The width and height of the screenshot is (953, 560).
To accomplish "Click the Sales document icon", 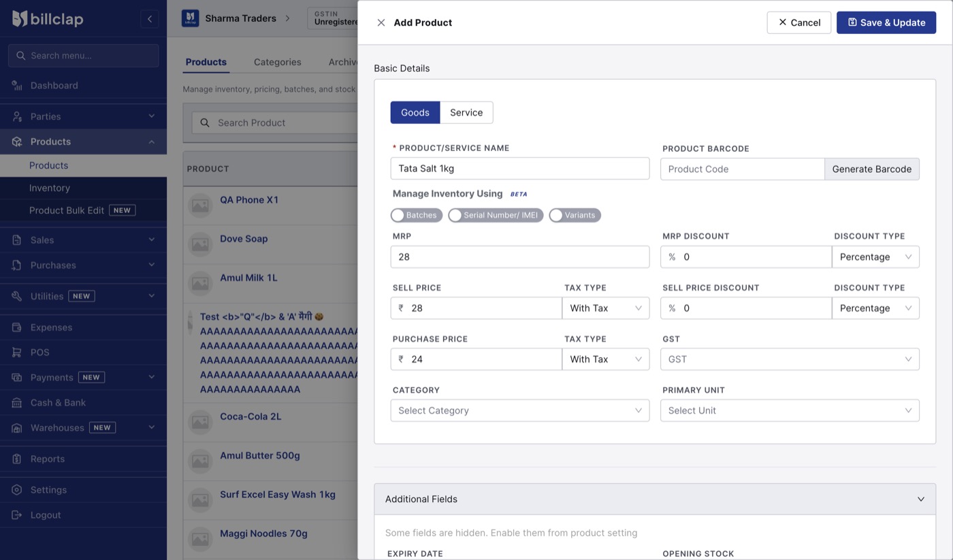I will [x=17, y=240].
